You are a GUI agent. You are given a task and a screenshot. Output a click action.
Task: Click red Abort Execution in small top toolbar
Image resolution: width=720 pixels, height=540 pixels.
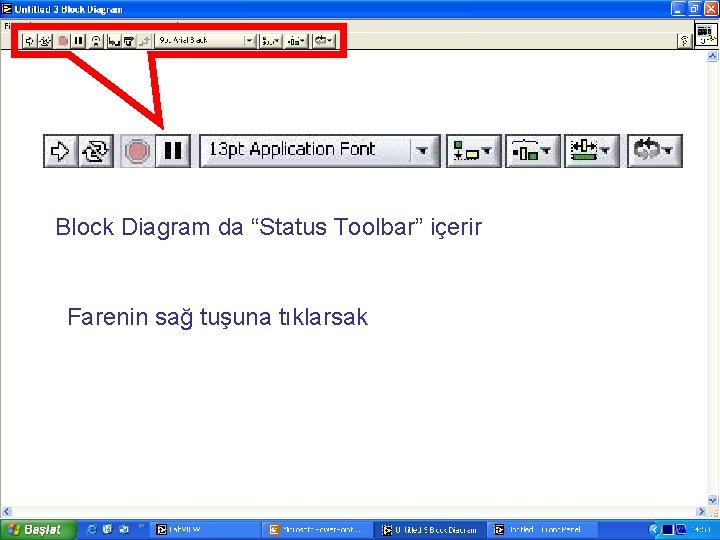63,41
